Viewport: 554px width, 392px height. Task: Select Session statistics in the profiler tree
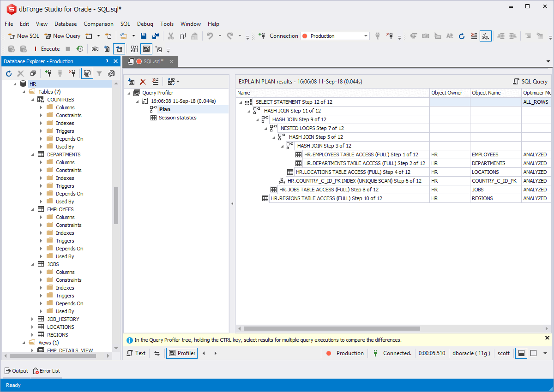(177, 118)
